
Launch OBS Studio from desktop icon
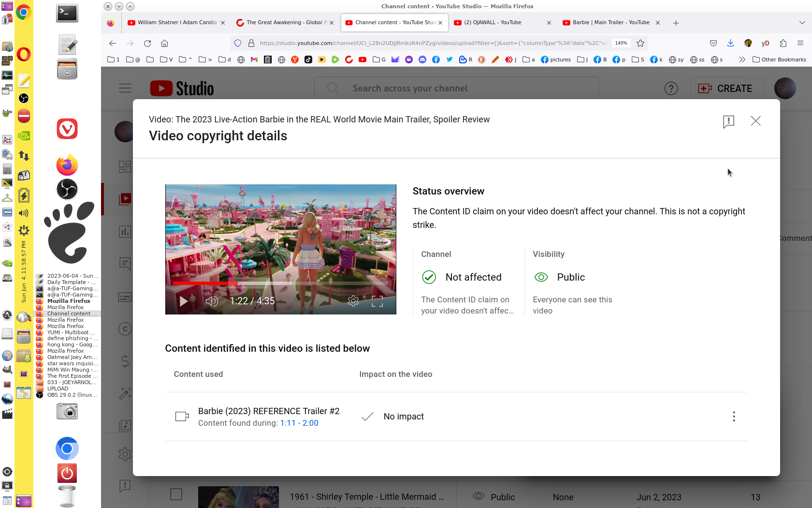(x=67, y=189)
